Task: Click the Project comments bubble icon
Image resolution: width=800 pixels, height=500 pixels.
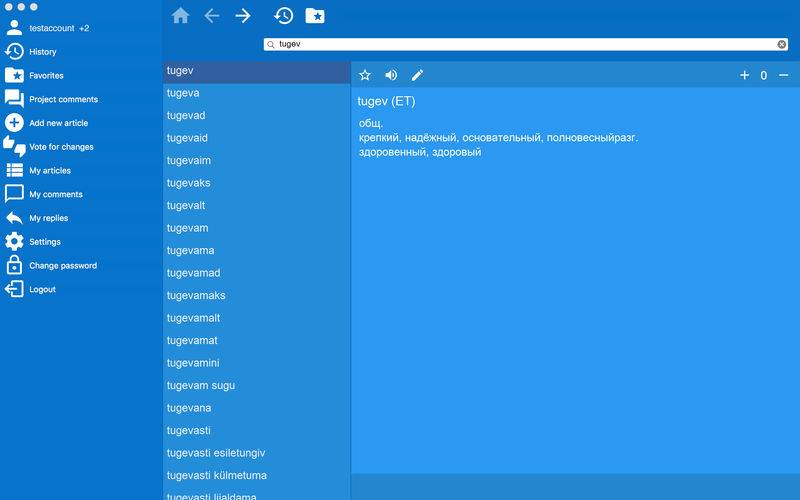Action: (x=14, y=99)
